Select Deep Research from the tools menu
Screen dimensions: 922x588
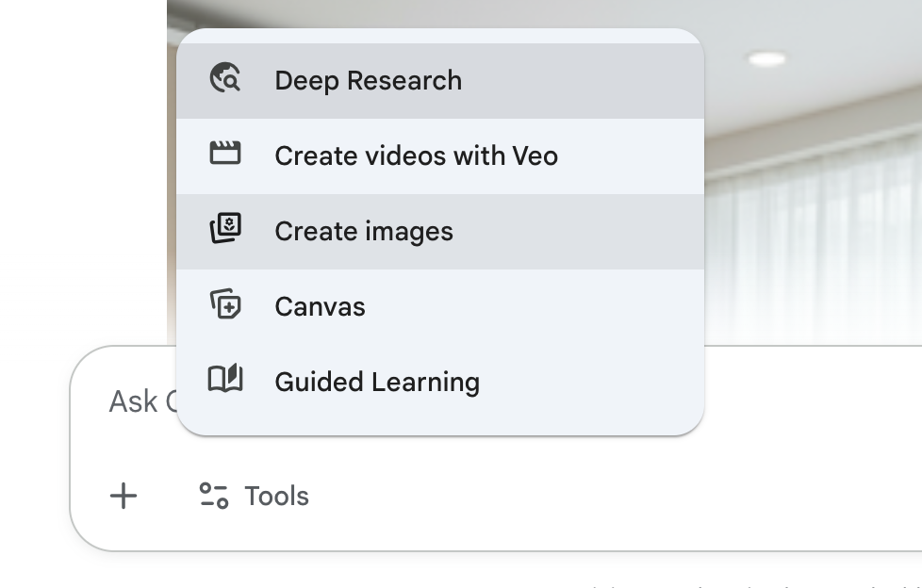[368, 81]
